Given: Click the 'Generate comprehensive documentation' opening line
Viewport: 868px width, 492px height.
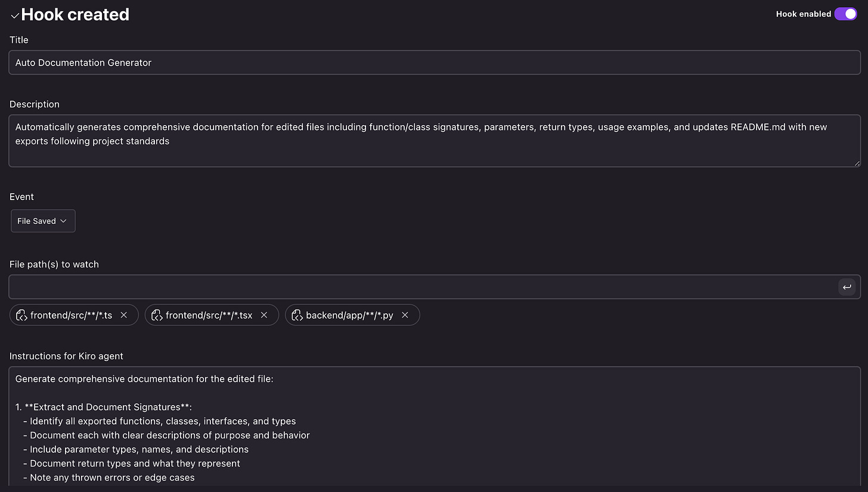Looking at the screenshot, I should point(144,379).
